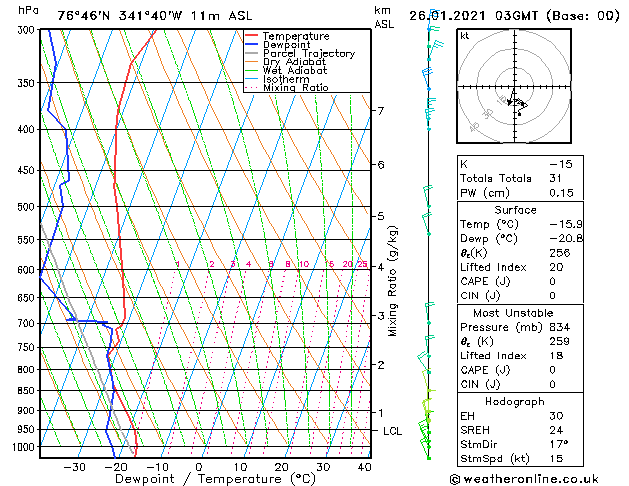Click the Wet Adiabat legend entry
The height and width of the screenshot is (486, 629).
point(286,71)
